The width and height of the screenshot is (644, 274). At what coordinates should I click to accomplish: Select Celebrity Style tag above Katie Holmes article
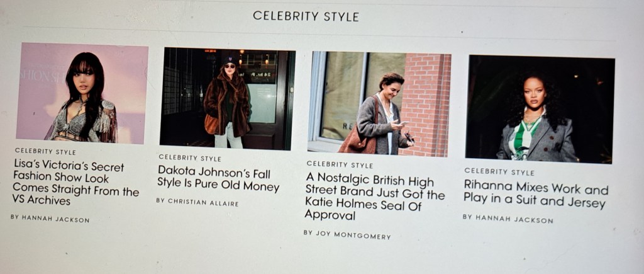pos(340,164)
